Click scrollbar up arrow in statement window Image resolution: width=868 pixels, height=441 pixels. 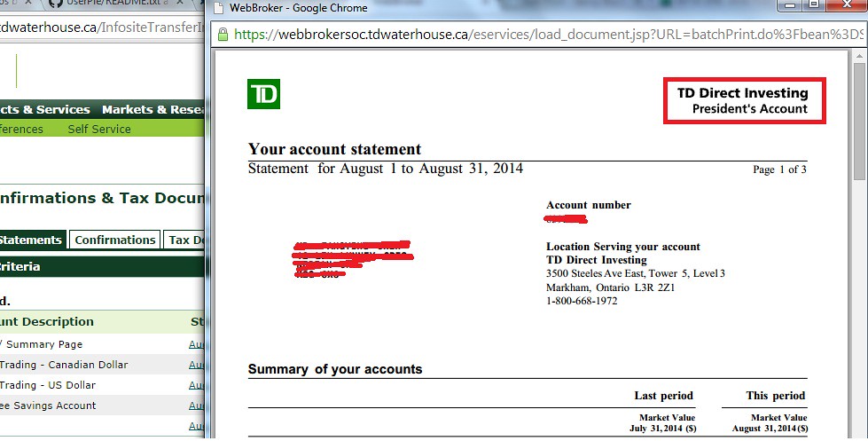859,56
